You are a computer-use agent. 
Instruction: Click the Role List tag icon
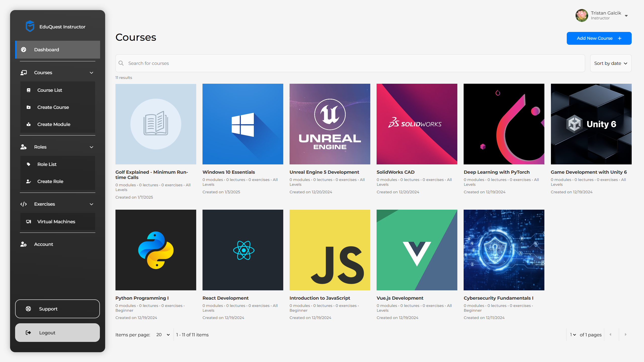pyautogui.click(x=29, y=164)
